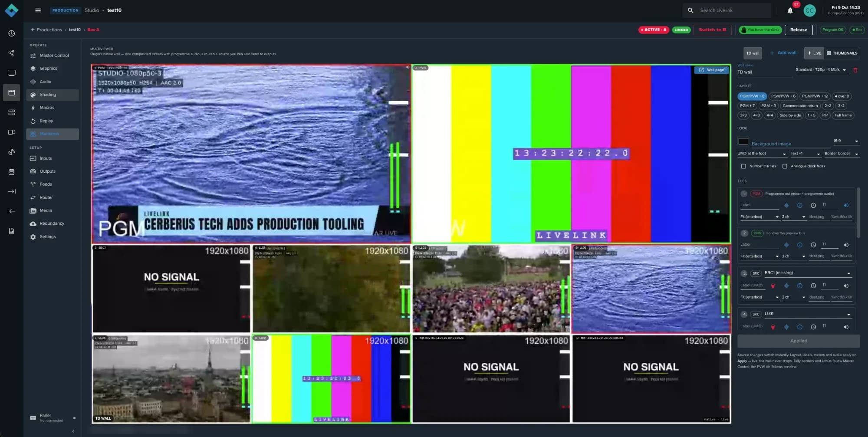Select the TD wall tab
868x437 pixels.
[753, 53]
